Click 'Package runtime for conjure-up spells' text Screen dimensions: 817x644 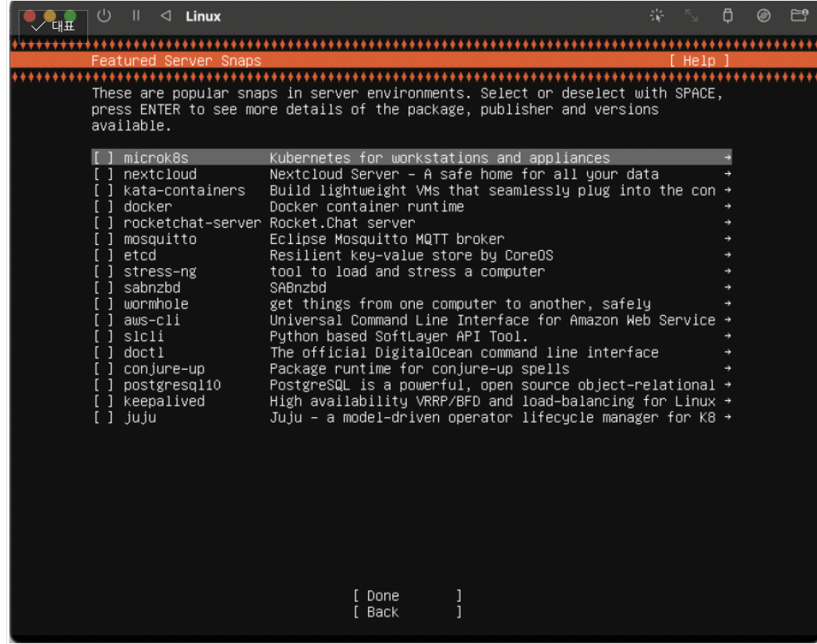tap(419, 369)
